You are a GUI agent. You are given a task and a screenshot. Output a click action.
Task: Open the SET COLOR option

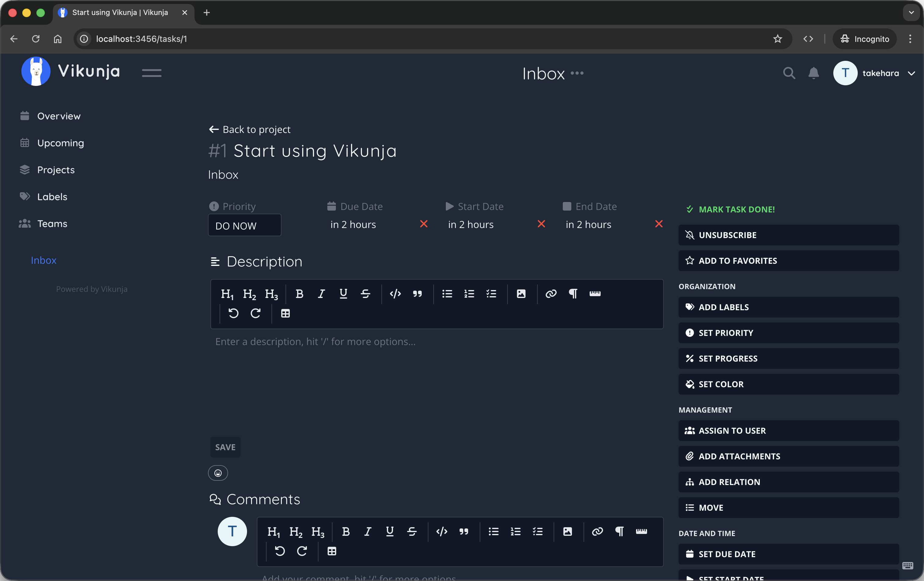click(788, 384)
